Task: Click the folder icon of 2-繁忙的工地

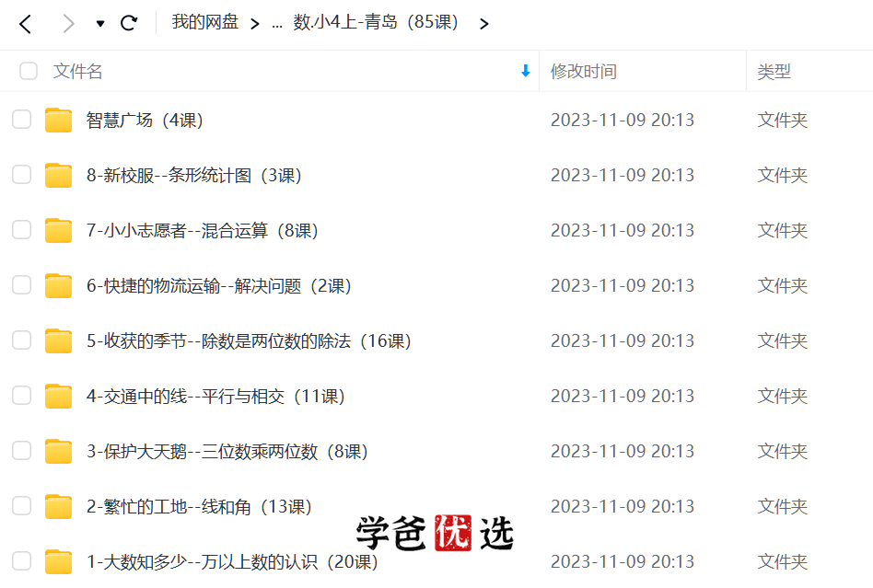Action: (58, 506)
